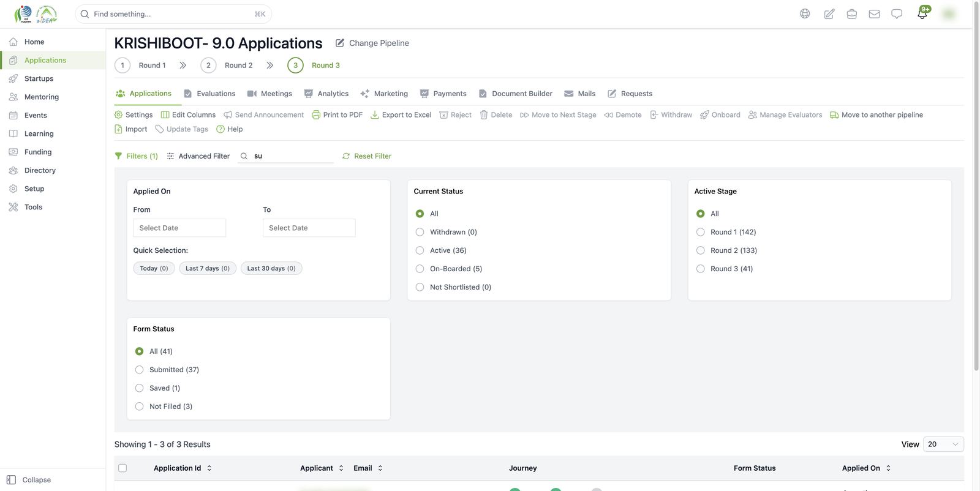Select Round 2 (133) active stage
The height and width of the screenshot is (491, 980).
point(700,250)
